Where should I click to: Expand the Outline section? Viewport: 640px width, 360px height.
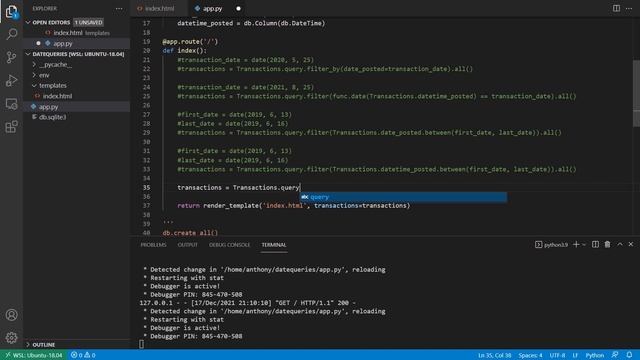click(x=28, y=344)
